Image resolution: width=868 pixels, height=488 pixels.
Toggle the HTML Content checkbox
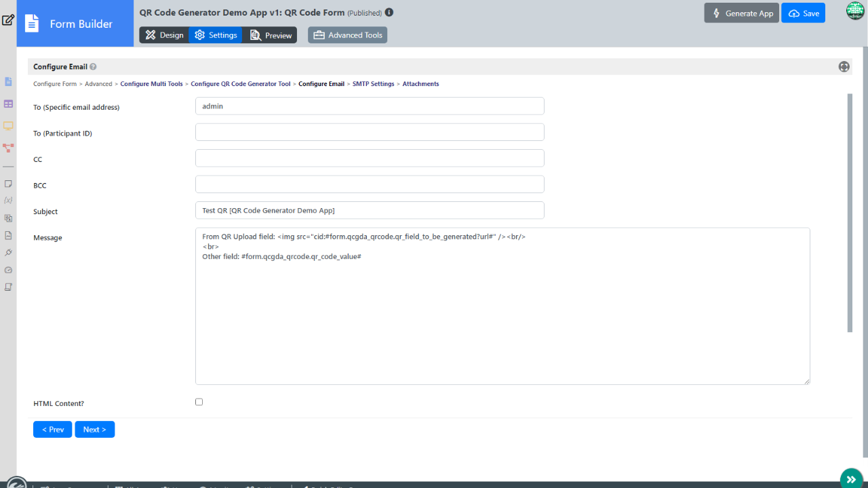pyautogui.click(x=199, y=402)
